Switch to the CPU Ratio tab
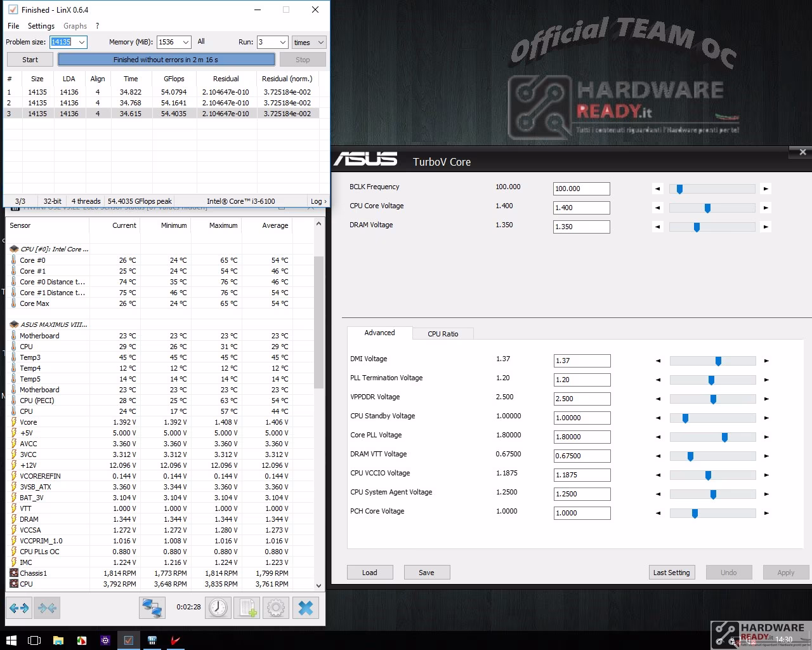The height and width of the screenshot is (650, 812). (x=443, y=333)
